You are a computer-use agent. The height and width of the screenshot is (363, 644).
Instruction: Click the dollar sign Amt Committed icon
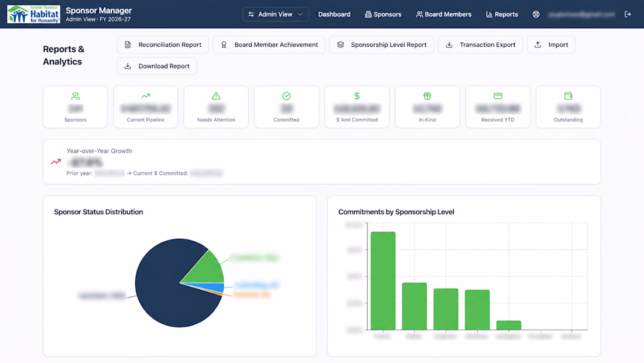tap(357, 96)
